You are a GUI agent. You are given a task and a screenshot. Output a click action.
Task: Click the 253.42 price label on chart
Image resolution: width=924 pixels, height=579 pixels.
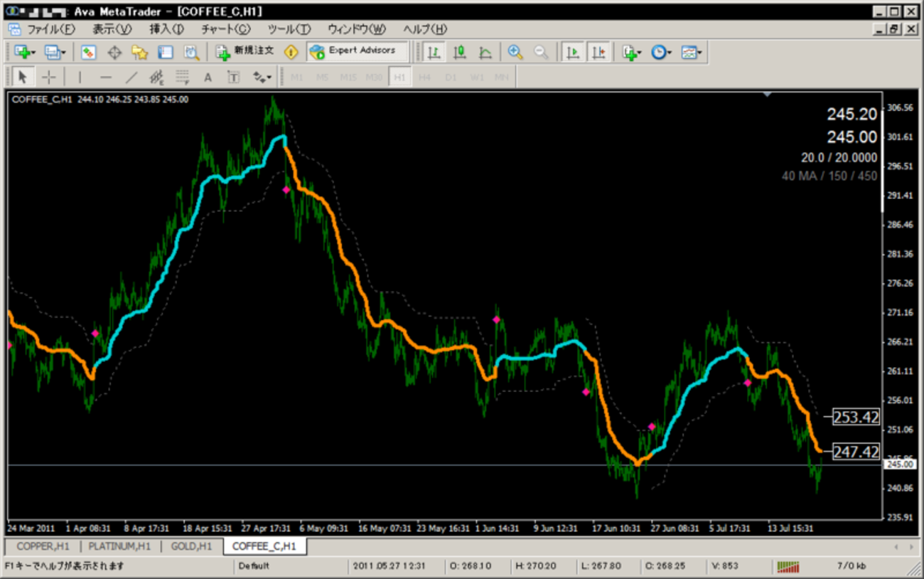point(856,417)
